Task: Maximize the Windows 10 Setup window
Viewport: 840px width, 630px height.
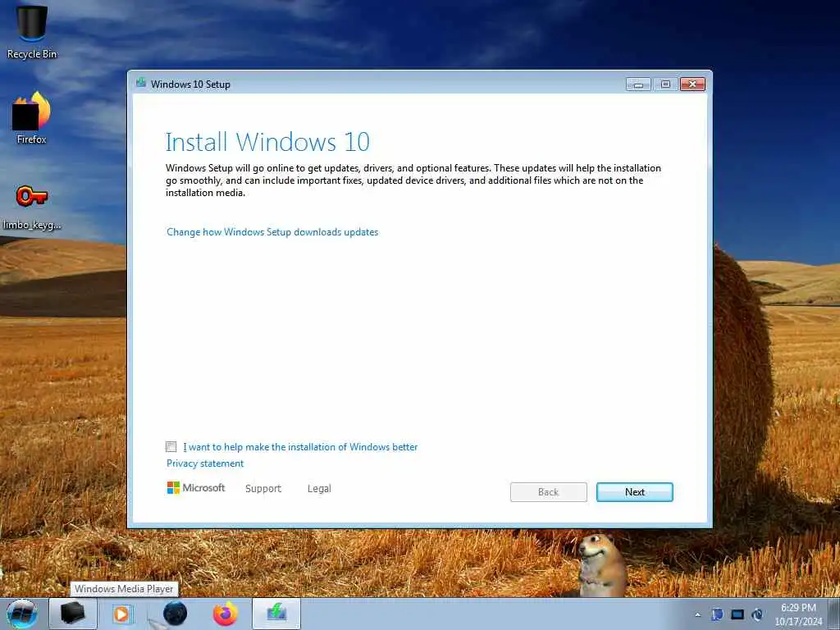Action: coord(665,84)
